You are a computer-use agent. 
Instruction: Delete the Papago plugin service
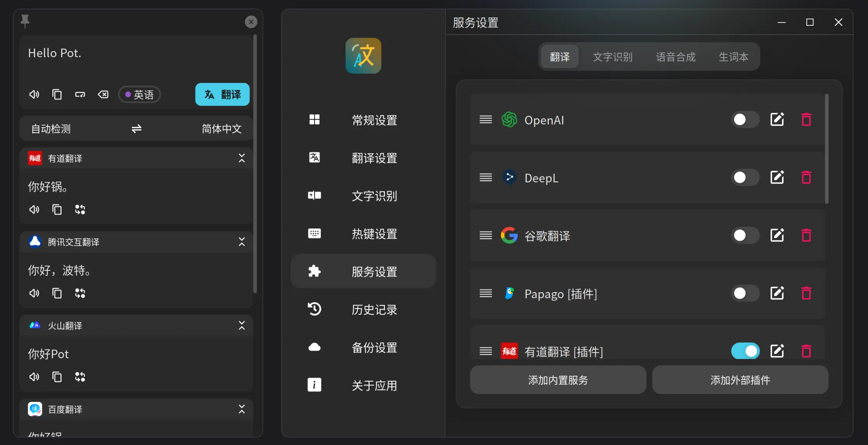[806, 293]
